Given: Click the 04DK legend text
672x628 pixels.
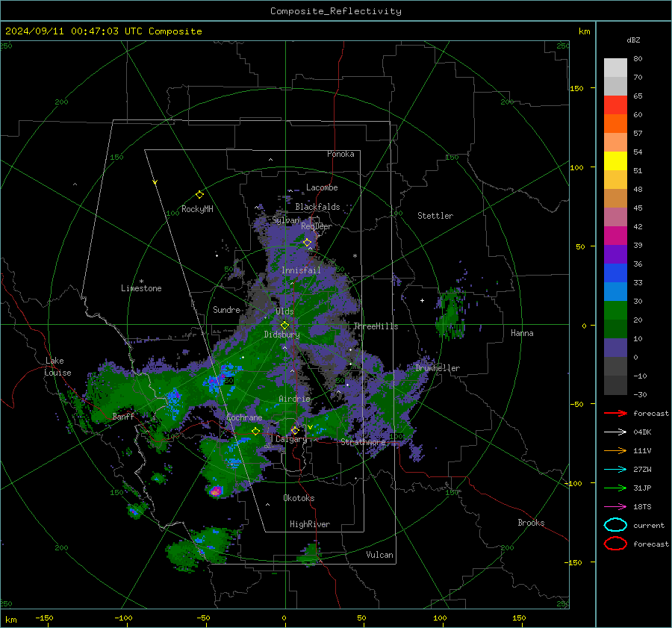Looking at the screenshot, I should pos(642,432).
